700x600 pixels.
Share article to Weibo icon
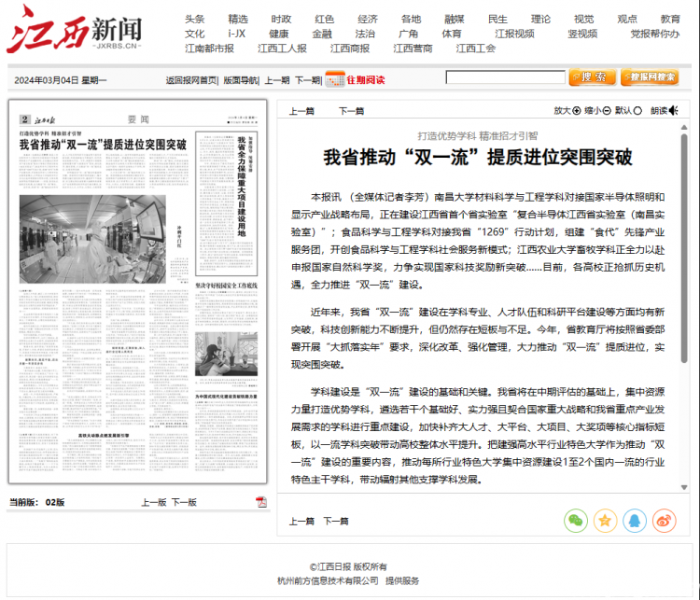pos(664,521)
